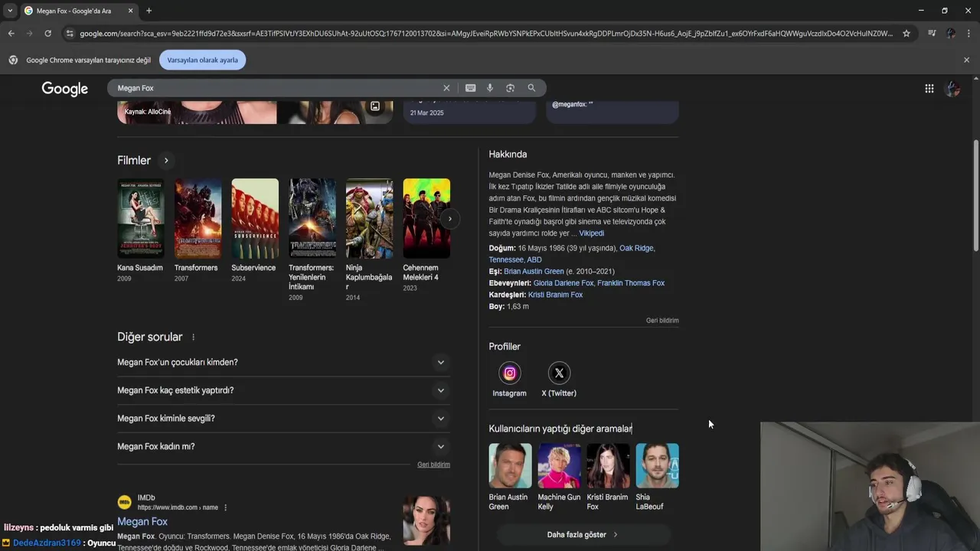980x551 pixels.
Task: Reload the page with refresh icon
Action: [47, 34]
